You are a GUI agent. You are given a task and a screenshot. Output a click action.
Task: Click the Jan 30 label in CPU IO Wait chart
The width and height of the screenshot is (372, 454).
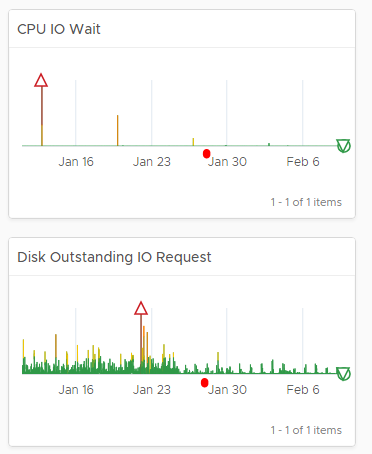click(227, 162)
